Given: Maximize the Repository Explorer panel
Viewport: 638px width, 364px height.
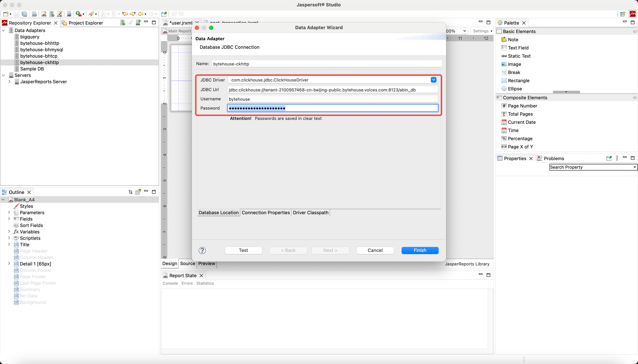Looking at the screenshot, I should click(154, 22).
